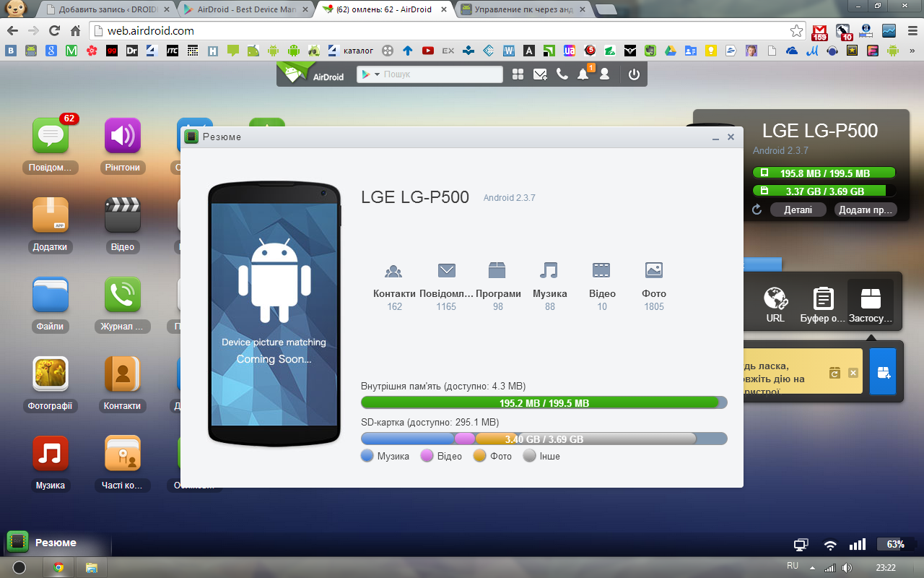Click the blue add-app button
The image size is (924, 578).
(x=883, y=371)
